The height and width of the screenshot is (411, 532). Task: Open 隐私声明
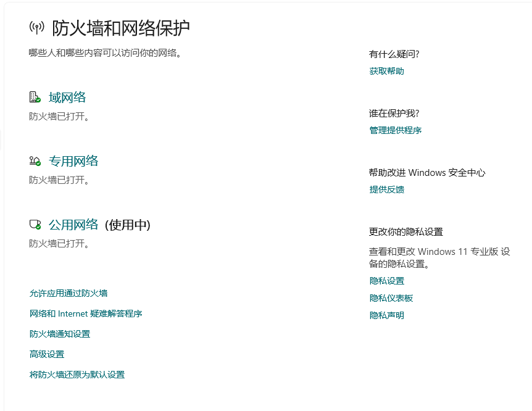point(388,315)
